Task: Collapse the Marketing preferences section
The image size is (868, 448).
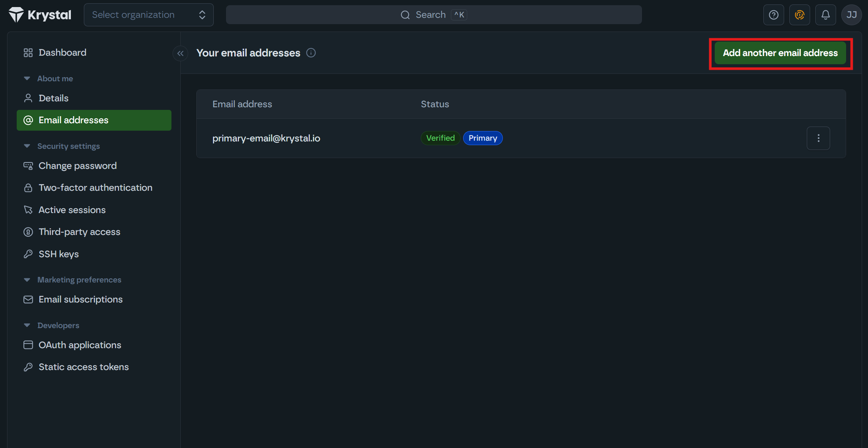Action: (27, 280)
